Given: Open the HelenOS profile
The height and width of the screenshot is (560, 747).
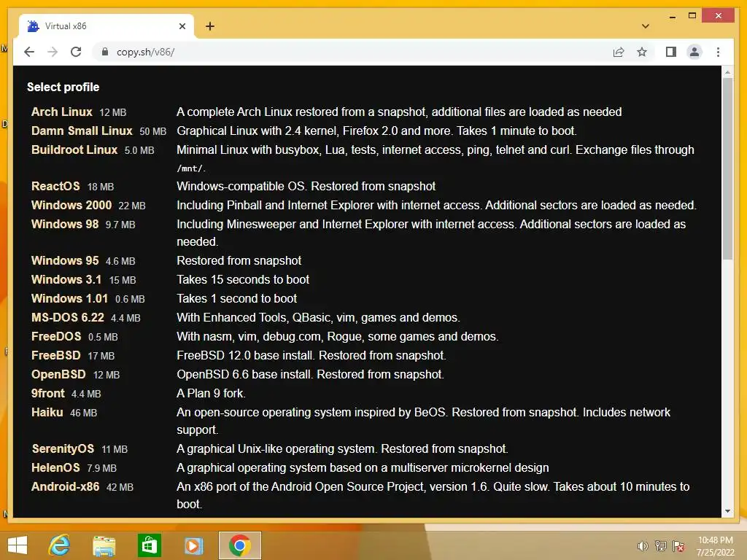Looking at the screenshot, I should pyautogui.click(x=55, y=468).
